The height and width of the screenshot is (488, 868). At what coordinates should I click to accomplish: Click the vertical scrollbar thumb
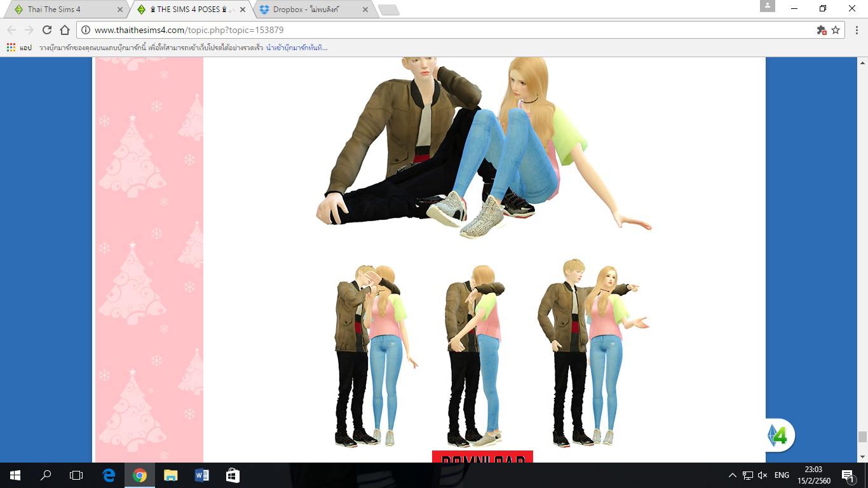point(862,437)
